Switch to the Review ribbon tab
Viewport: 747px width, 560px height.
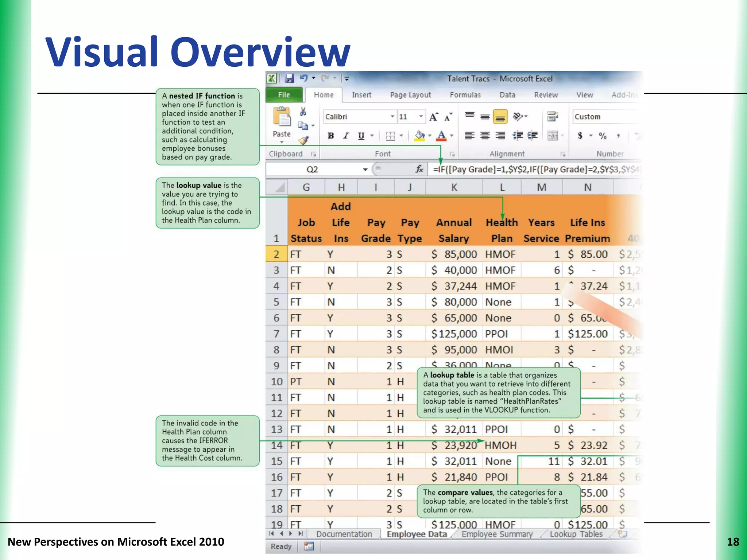coord(546,95)
